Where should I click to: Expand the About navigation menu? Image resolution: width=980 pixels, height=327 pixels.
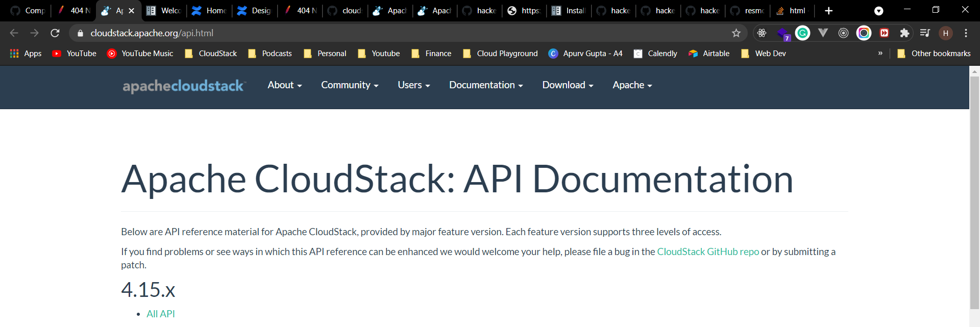pyautogui.click(x=285, y=85)
